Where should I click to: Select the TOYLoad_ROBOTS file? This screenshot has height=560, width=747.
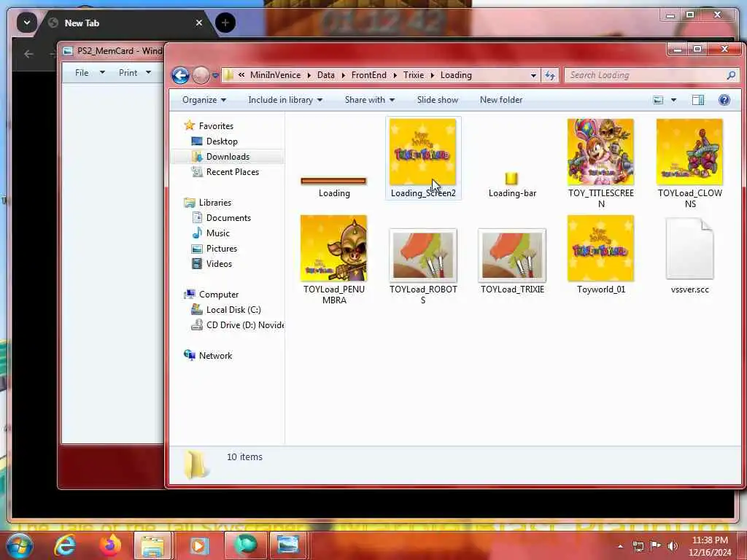point(423,255)
